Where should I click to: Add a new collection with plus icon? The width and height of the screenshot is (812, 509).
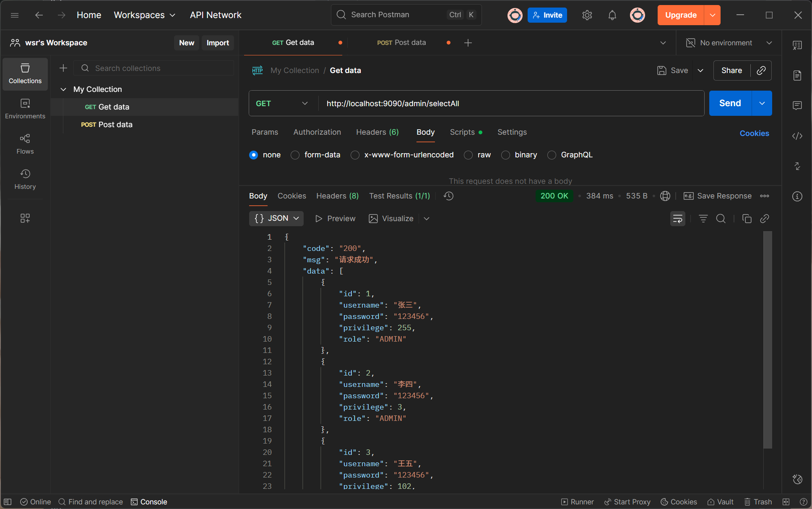pyautogui.click(x=63, y=68)
